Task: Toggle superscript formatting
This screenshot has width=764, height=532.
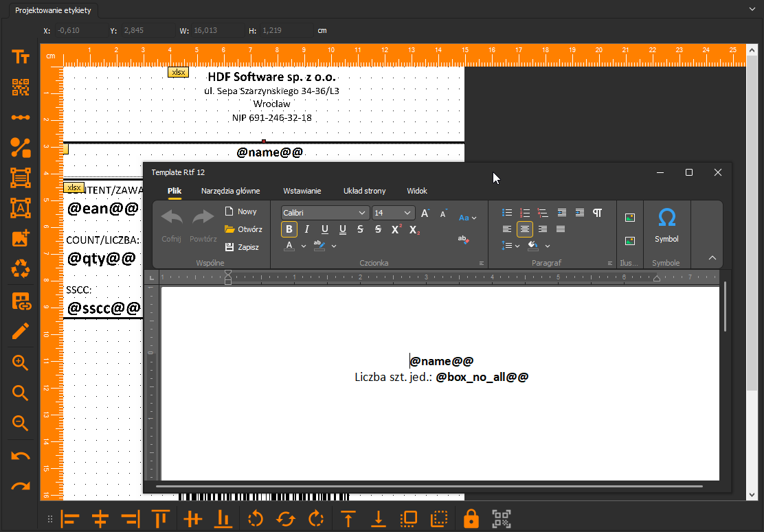Action: [x=396, y=229]
